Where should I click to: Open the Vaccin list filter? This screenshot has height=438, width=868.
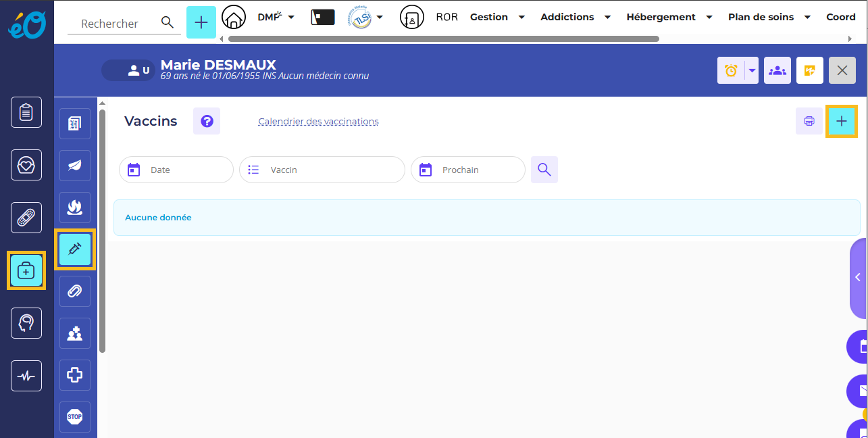322,170
